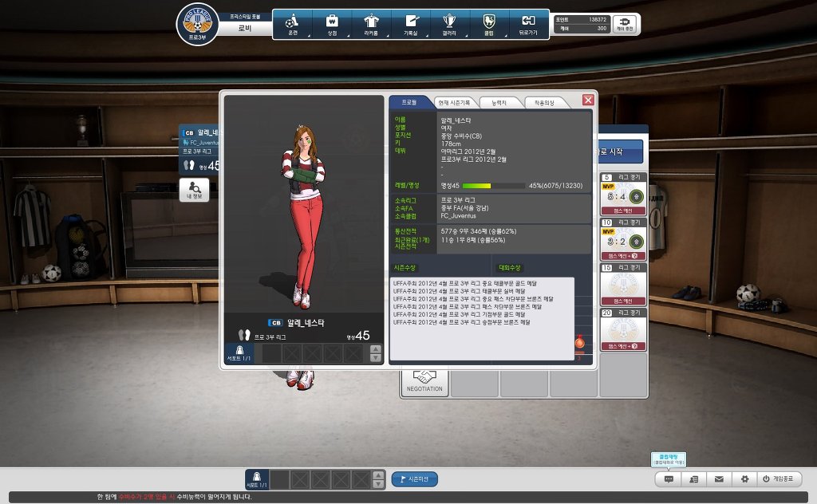Click the 뒤로가기 back icon

tap(528, 24)
